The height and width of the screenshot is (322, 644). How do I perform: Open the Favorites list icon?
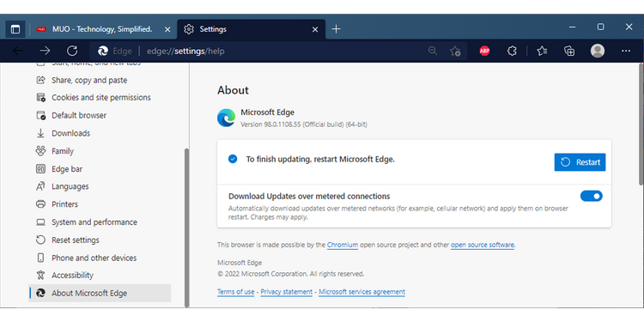click(x=542, y=51)
